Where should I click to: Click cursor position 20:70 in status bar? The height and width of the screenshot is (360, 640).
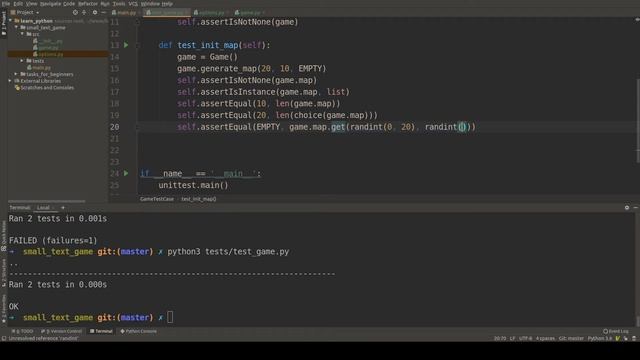(500, 338)
